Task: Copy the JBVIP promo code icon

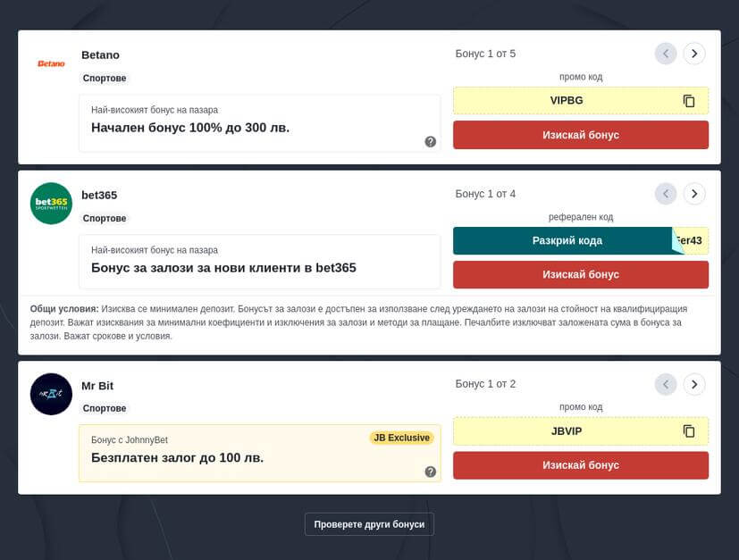Action: tap(689, 431)
